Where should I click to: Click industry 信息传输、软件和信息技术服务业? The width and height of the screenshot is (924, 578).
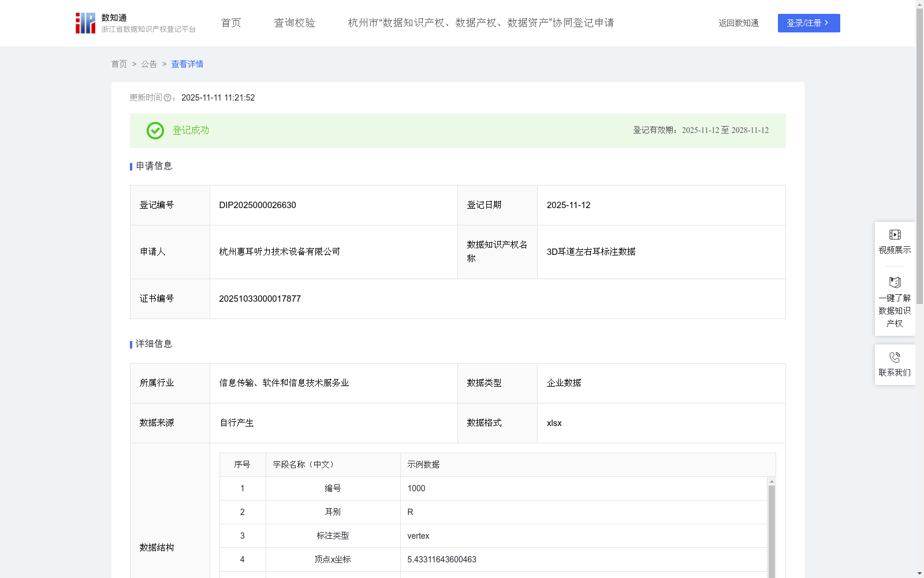pyautogui.click(x=284, y=383)
